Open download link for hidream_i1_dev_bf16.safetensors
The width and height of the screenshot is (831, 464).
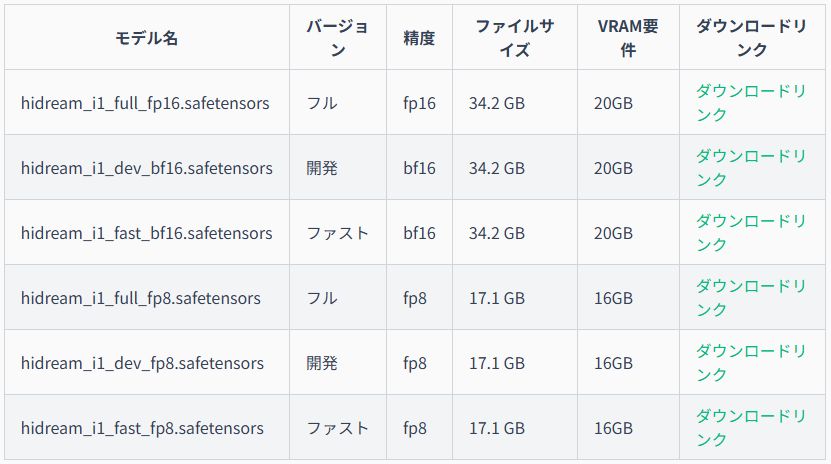(x=750, y=167)
